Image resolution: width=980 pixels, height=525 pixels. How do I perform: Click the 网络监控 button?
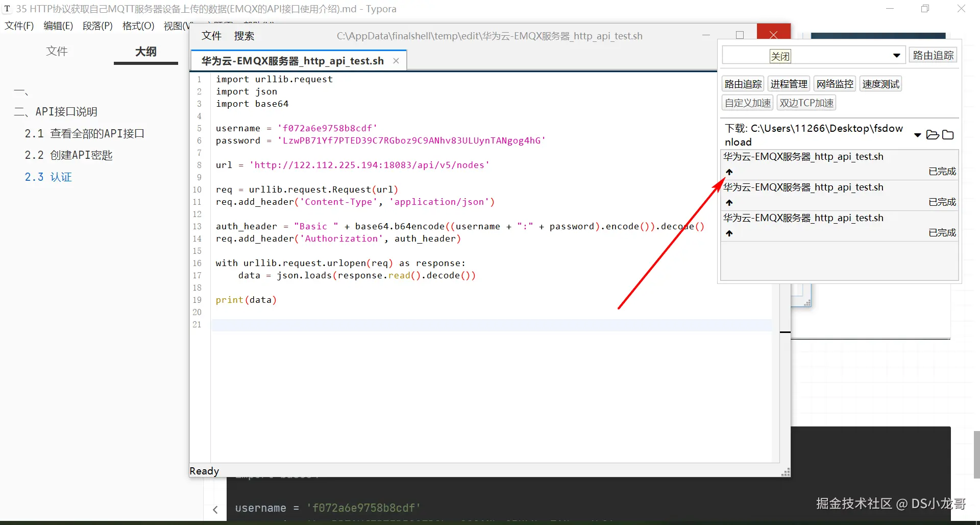(835, 84)
